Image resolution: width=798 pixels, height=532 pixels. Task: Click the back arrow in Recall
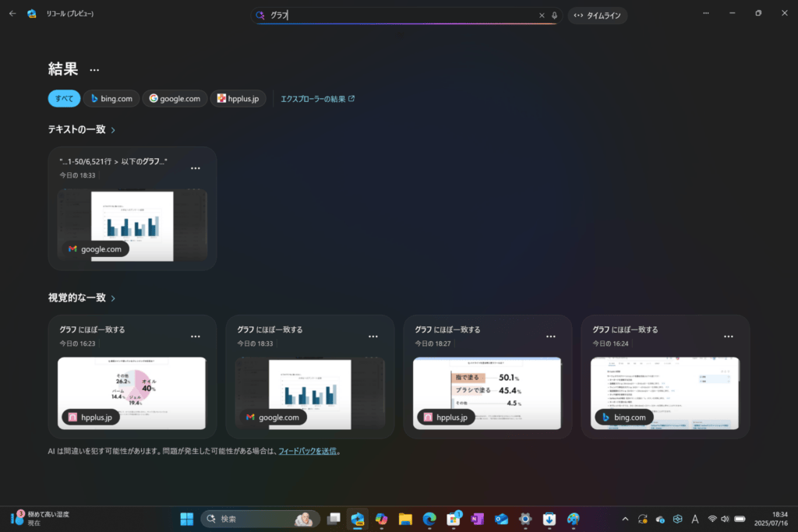11,12
